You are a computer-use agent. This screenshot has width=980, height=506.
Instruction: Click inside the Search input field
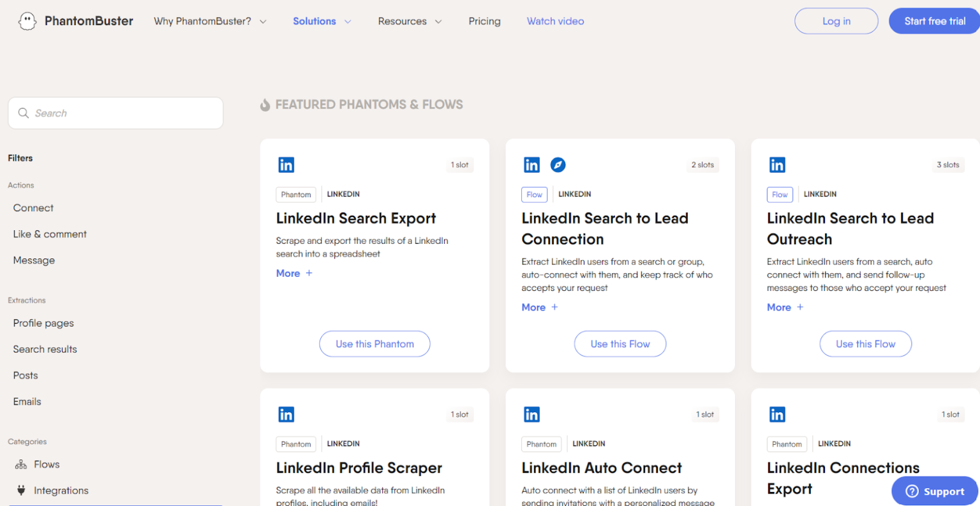115,113
